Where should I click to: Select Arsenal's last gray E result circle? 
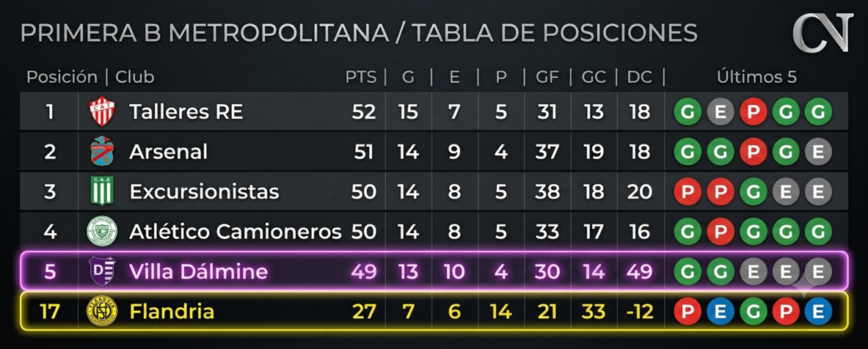[x=818, y=152]
